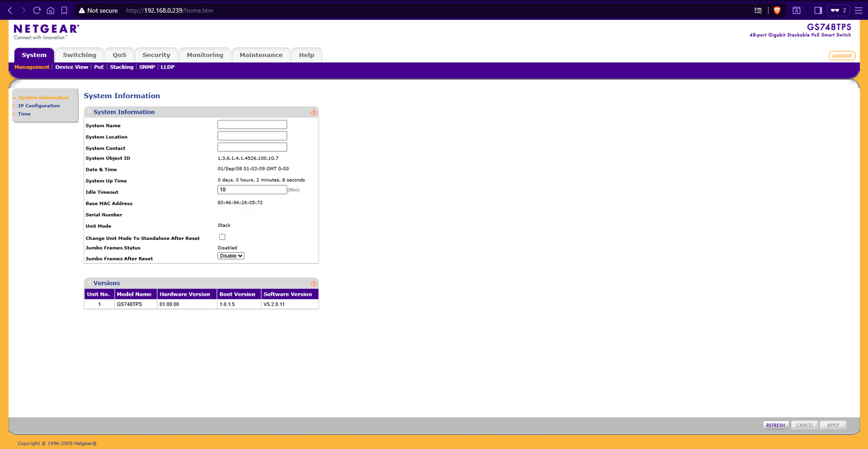
Task: Open the SNMP submenu
Action: (x=147, y=67)
